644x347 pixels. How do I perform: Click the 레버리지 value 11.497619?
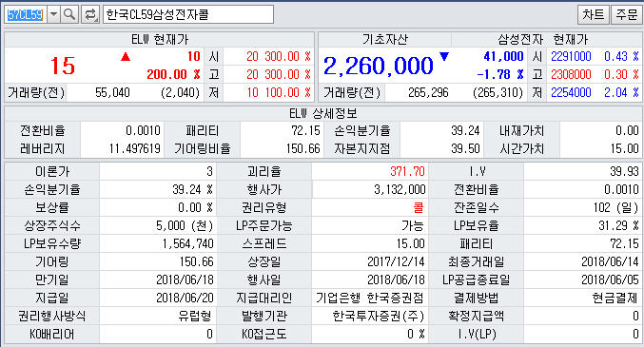coord(135,148)
